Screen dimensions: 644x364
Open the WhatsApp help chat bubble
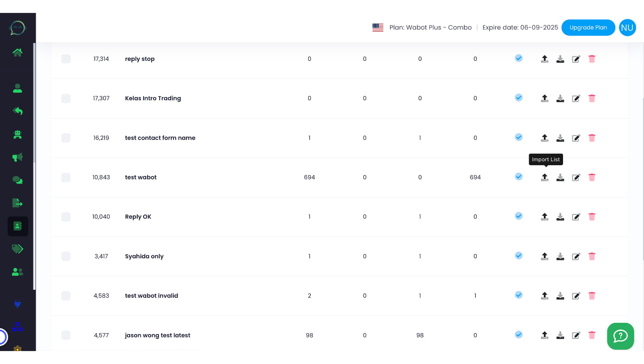coord(620,336)
